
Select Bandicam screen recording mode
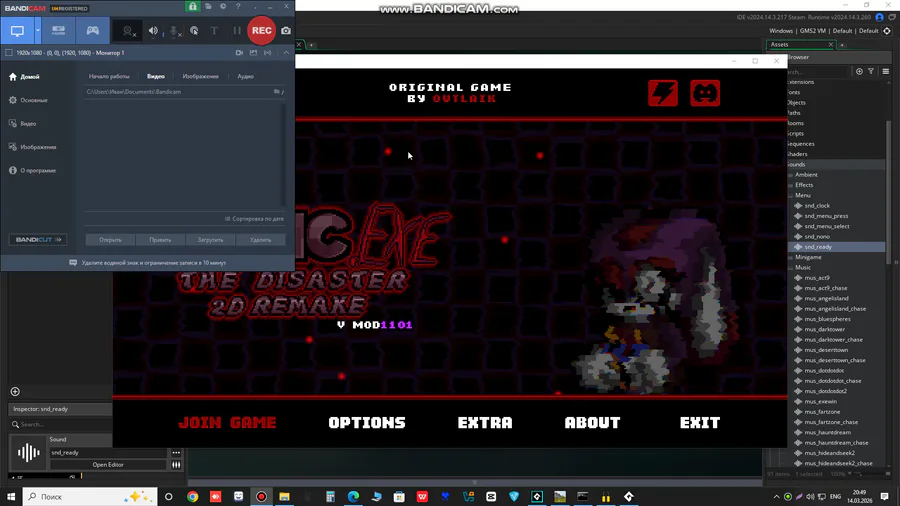pos(17,31)
